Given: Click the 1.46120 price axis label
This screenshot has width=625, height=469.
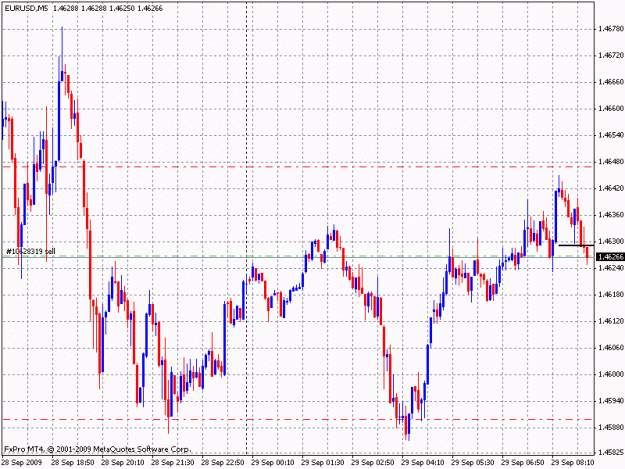Looking at the screenshot, I should click(611, 321).
